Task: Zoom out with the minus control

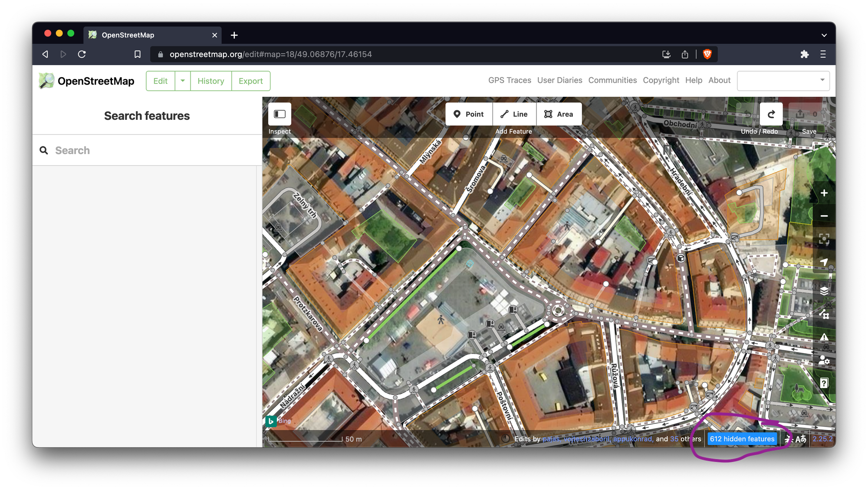Action: [x=824, y=216]
